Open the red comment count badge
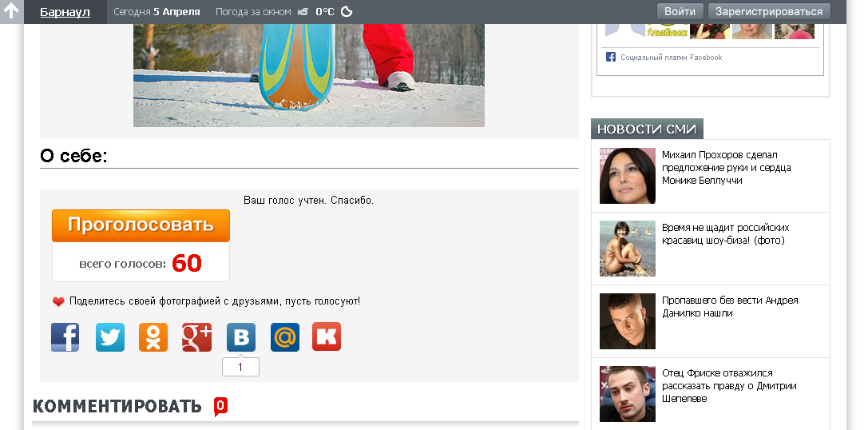Screen dimensions: 868x430 220,407
